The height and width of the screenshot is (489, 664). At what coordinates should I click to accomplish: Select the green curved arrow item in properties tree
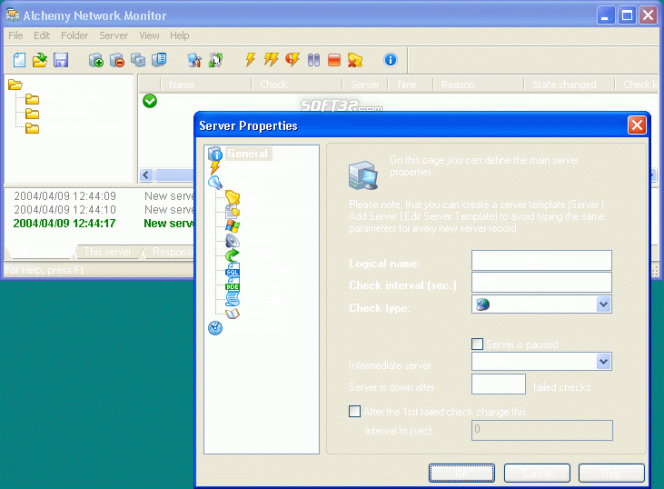coord(232,255)
